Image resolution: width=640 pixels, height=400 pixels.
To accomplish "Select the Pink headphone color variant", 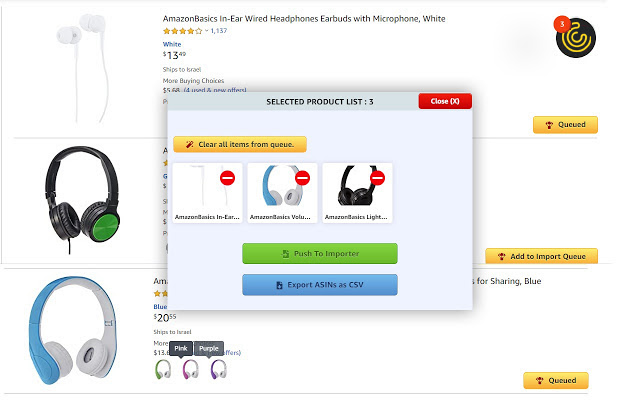I will coord(190,369).
